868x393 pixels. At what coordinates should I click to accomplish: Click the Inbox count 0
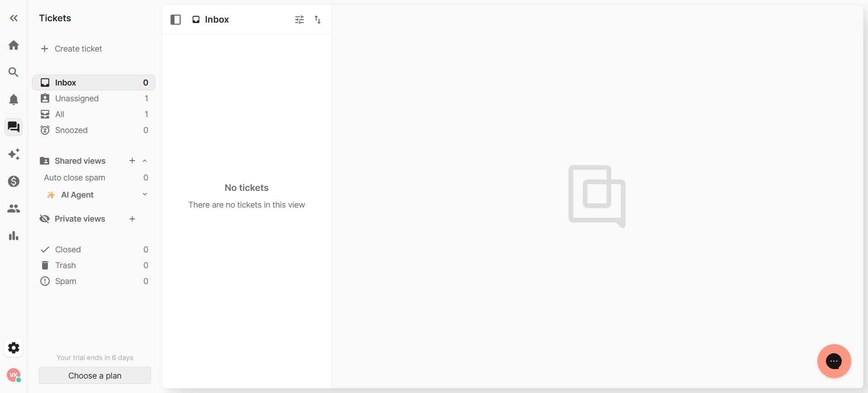point(146,83)
